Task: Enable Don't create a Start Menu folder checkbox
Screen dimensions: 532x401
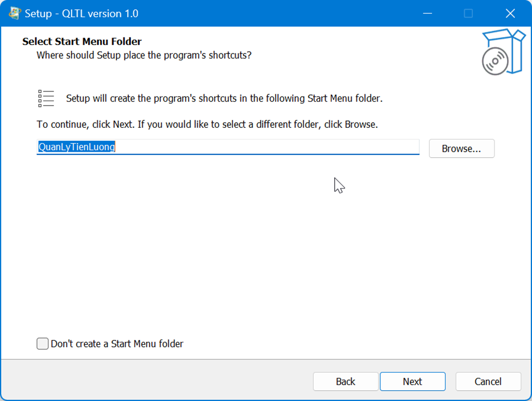Action: (43, 344)
